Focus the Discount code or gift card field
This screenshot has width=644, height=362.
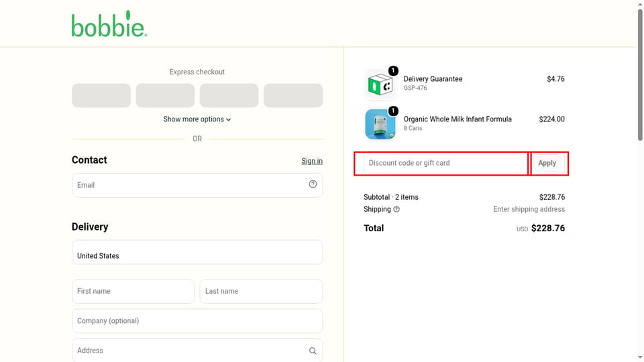(x=445, y=163)
